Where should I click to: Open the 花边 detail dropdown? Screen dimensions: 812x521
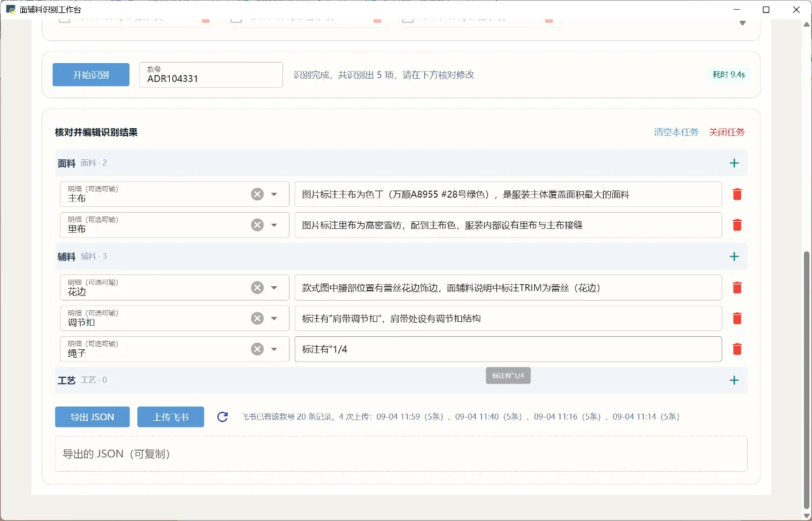(x=274, y=287)
